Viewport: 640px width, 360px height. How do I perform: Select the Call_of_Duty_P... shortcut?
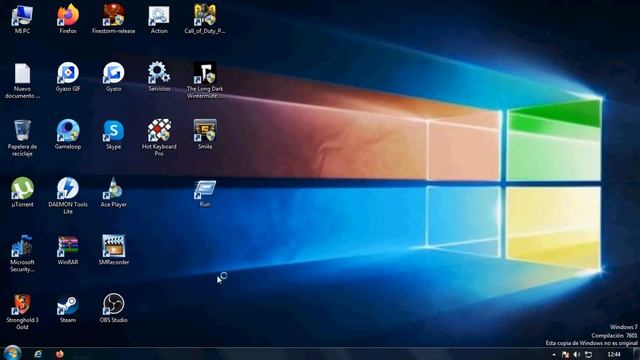pyautogui.click(x=204, y=19)
